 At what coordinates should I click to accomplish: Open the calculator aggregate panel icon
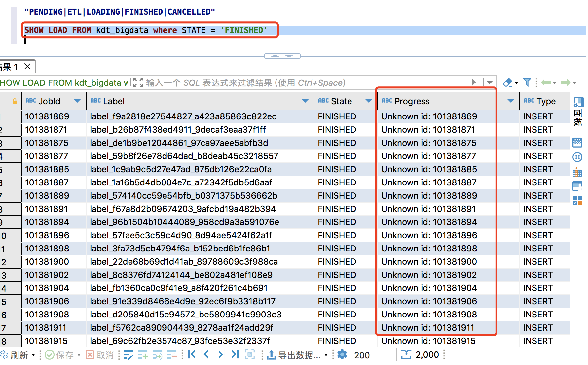click(577, 200)
